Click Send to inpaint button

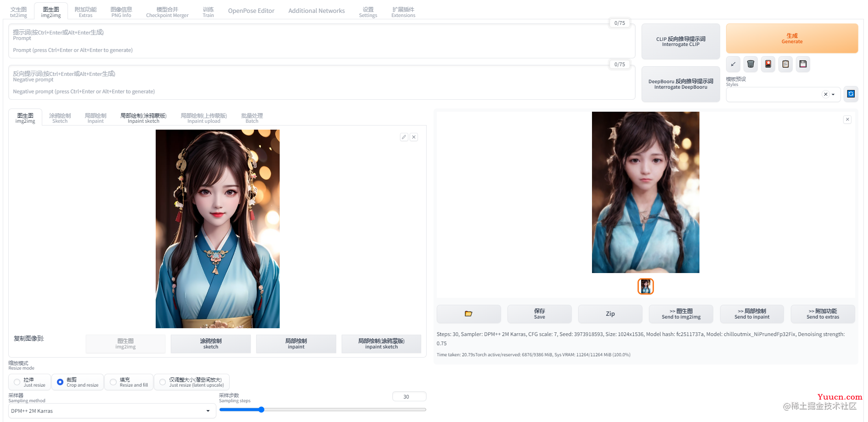752,314
